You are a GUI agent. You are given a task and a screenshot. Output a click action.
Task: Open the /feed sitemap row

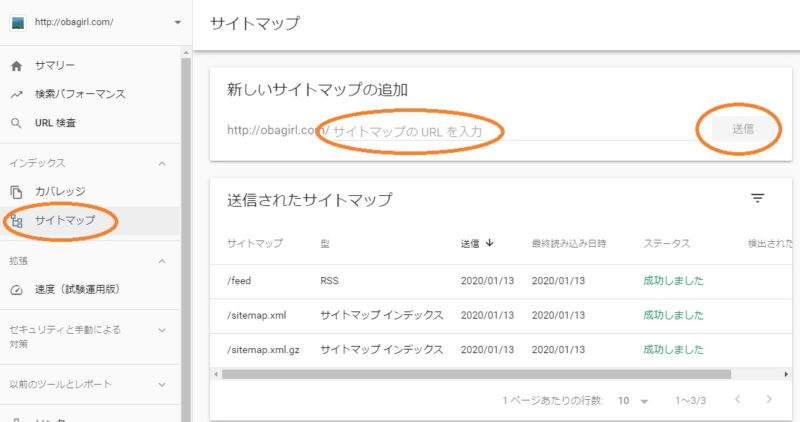[x=501, y=281]
